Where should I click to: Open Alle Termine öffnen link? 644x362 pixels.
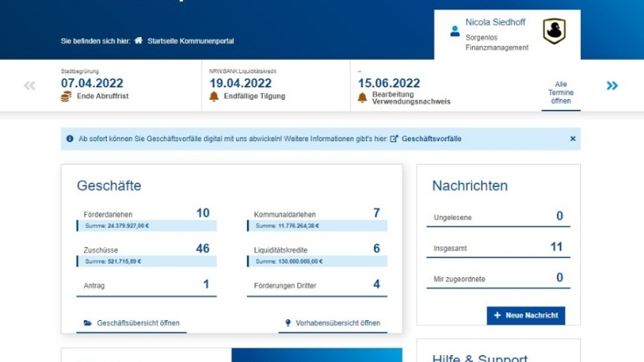[561, 92]
